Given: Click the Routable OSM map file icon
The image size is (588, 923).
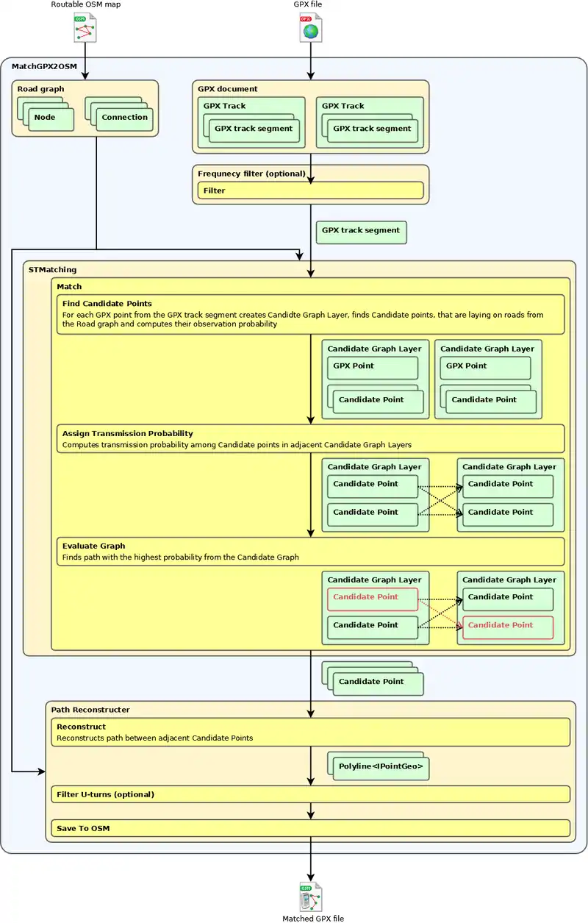Looking at the screenshot, I should [x=85, y=28].
